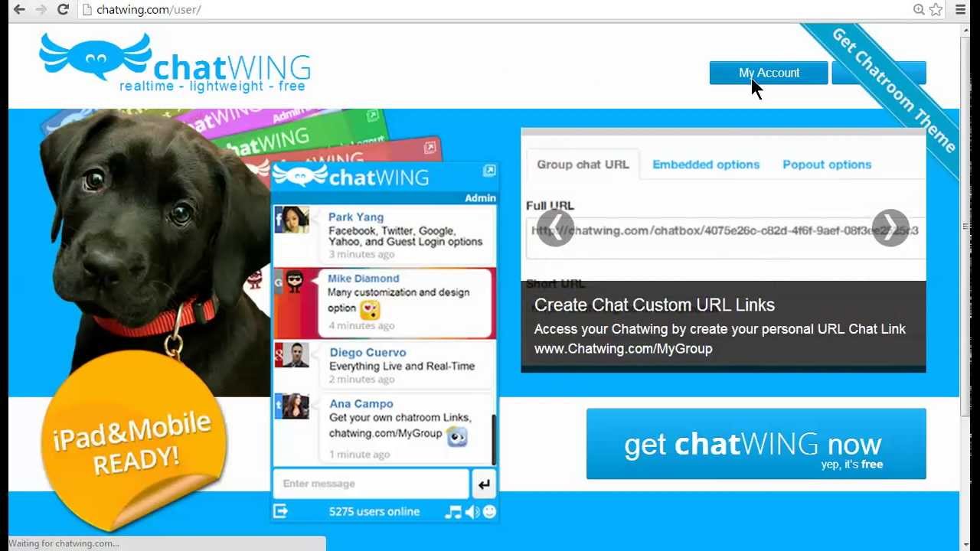Viewport: 980px width, 551px height.
Task: Click the Admin label in chatbox
Action: click(x=480, y=198)
